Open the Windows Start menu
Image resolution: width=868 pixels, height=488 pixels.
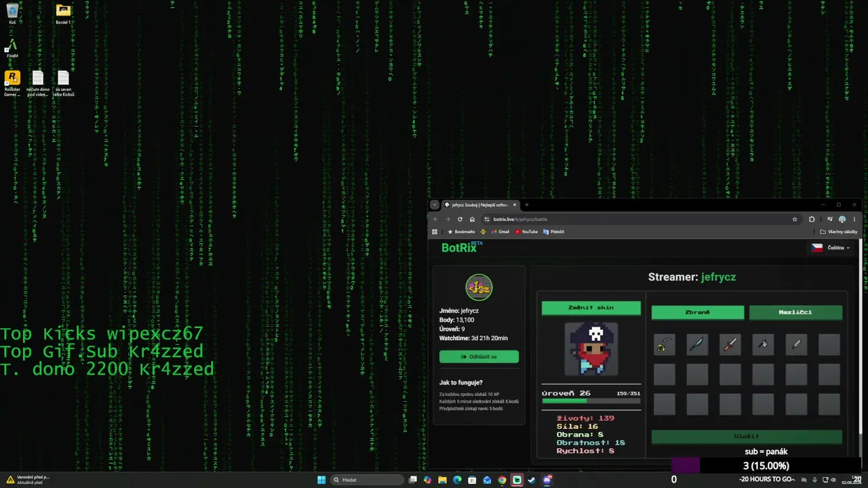[x=321, y=480]
